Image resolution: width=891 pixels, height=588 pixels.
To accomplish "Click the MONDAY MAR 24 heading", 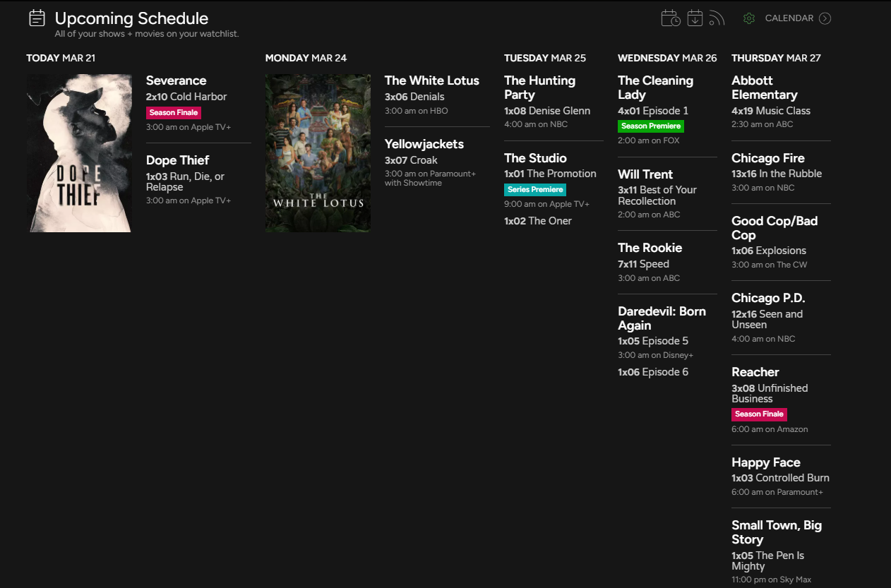I will point(306,58).
